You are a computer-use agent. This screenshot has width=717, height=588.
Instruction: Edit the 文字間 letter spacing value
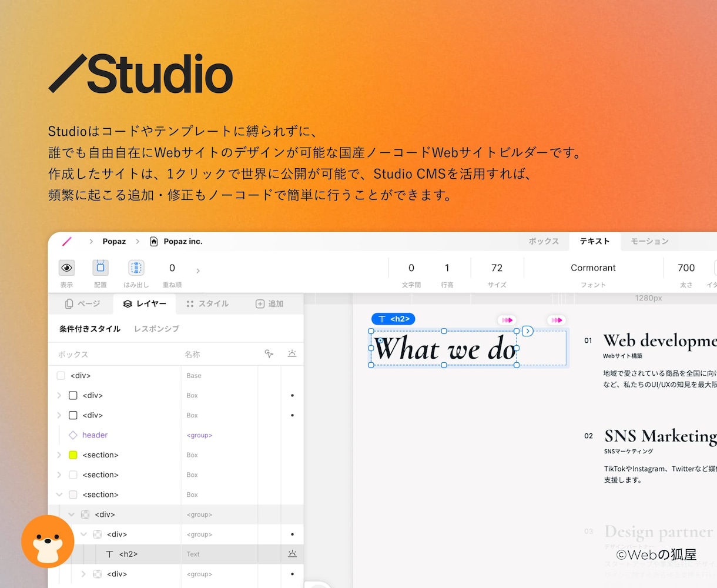[411, 268]
